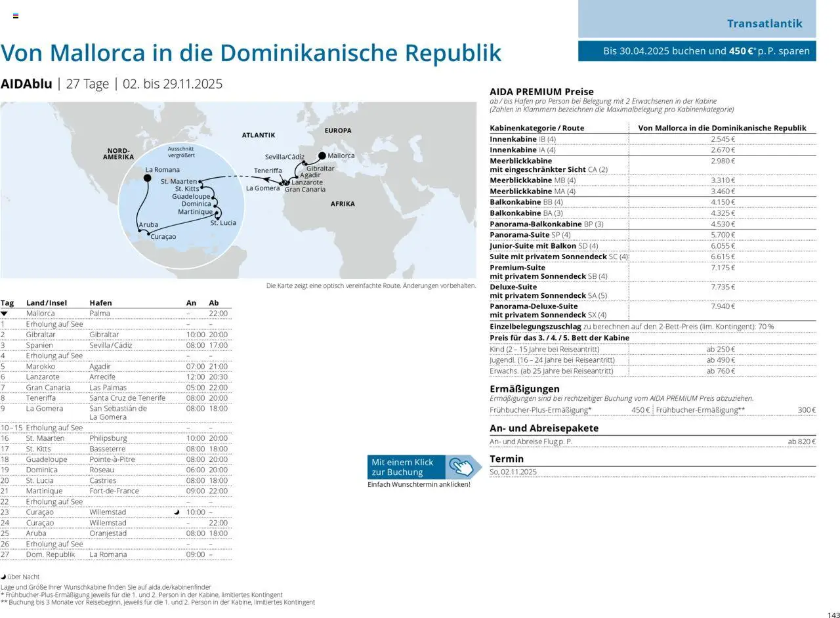Click the departure triangle marker beside Mallorca row
Image resolution: width=840 pixels, height=618 pixels.
pos(5,314)
